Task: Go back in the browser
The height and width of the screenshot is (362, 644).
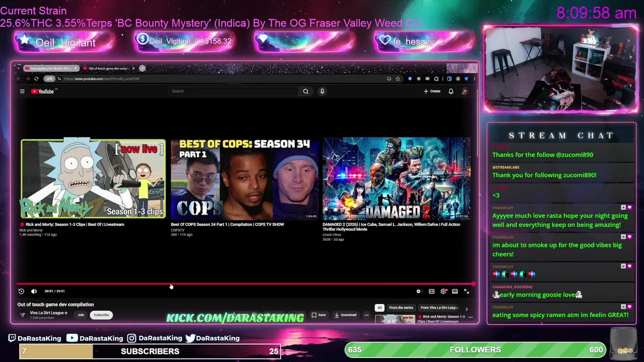Action: [19, 78]
